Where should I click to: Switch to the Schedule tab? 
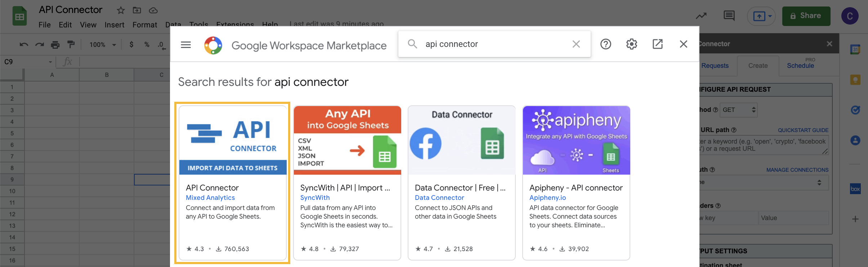click(x=800, y=66)
